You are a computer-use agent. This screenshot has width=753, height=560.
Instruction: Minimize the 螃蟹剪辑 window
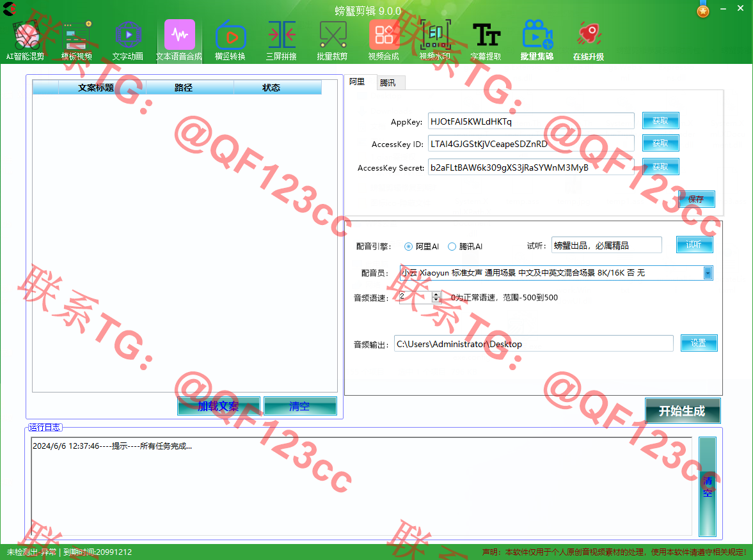723,9
